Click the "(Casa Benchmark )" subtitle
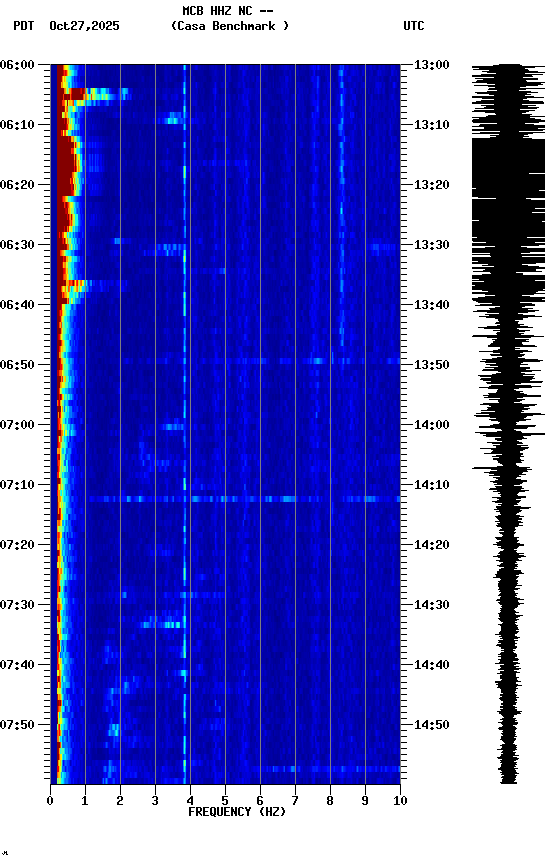Viewport: 552px width, 864px height. click(230, 26)
